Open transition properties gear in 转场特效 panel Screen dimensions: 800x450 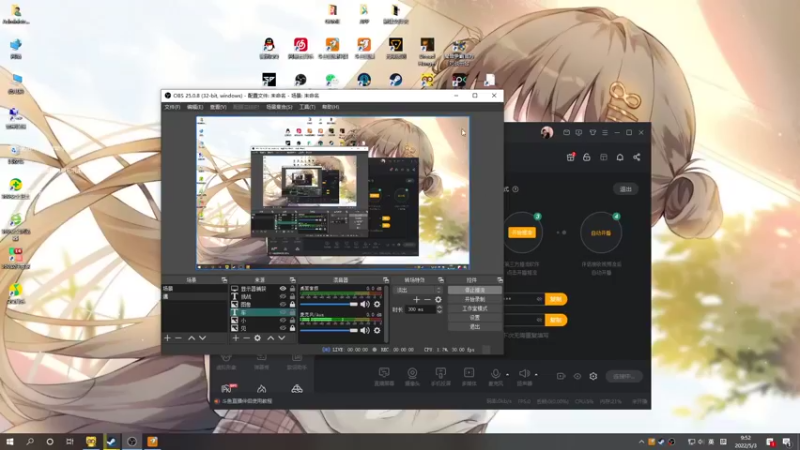(438, 299)
